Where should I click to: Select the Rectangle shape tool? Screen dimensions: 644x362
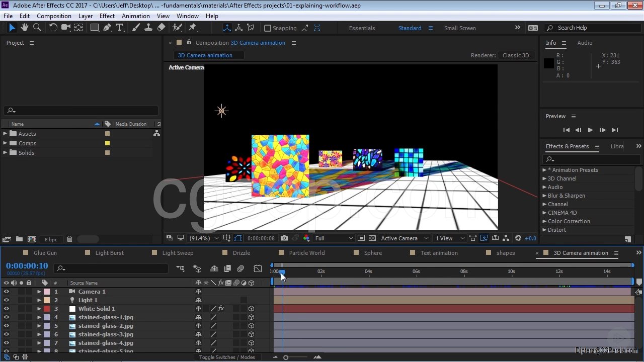[x=94, y=28]
